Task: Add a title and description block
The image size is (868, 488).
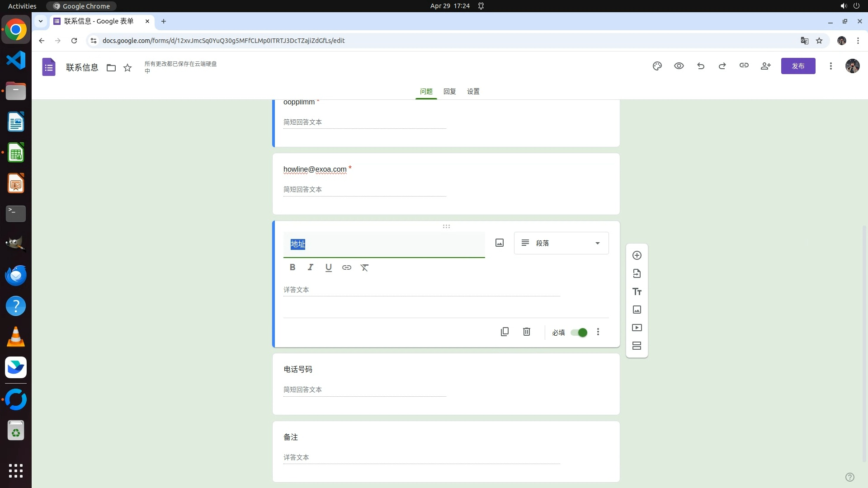Action: pos(637,291)
